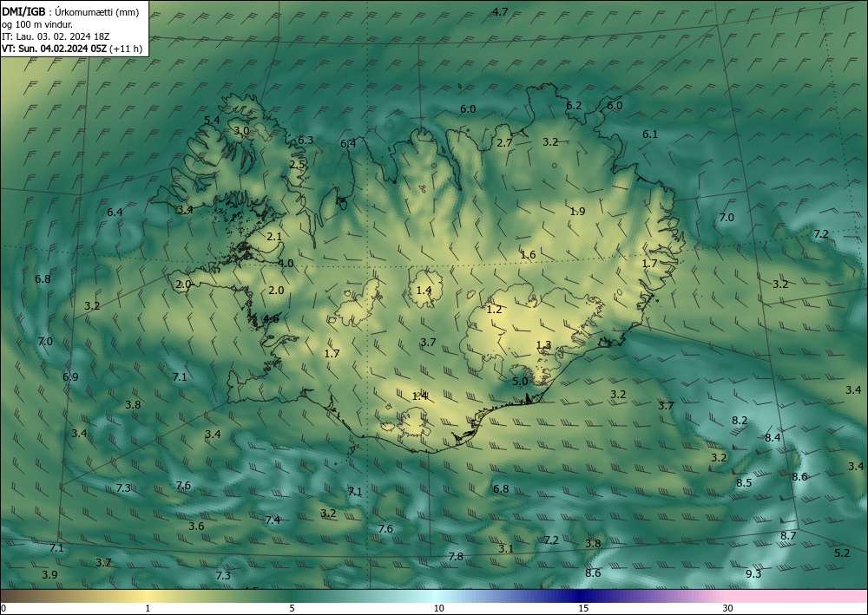Click the 6.2 value on the northeast coast

[x=574, y=106]
